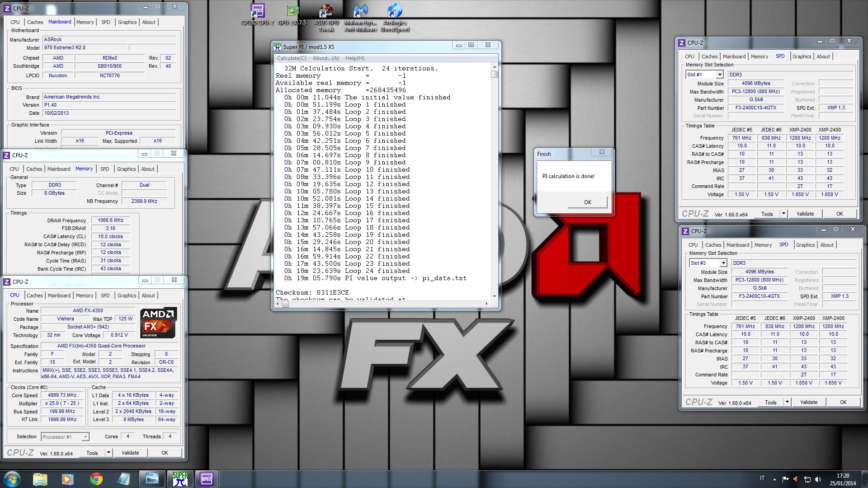Open Graphics tab in CPU-Z CPU window
The height and width of the screenshot is (488, 868).
(127, 296)
